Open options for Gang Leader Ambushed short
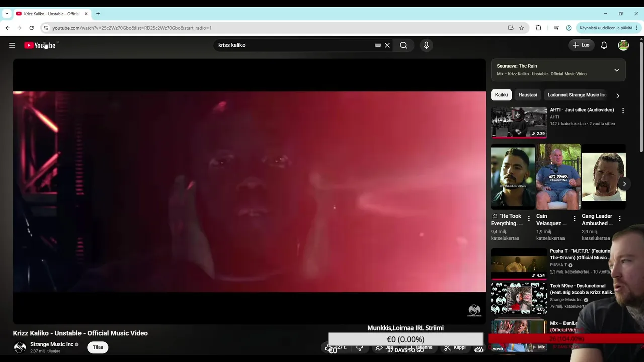 point(619,219)
